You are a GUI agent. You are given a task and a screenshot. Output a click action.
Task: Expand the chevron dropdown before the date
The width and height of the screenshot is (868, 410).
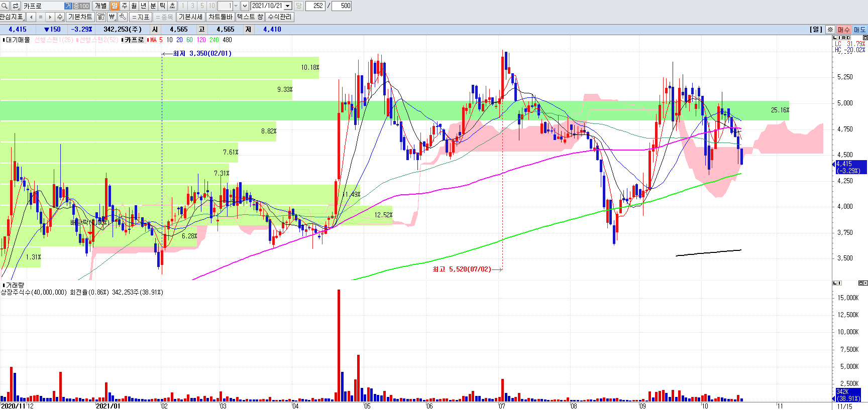click(x=245, y=6)
